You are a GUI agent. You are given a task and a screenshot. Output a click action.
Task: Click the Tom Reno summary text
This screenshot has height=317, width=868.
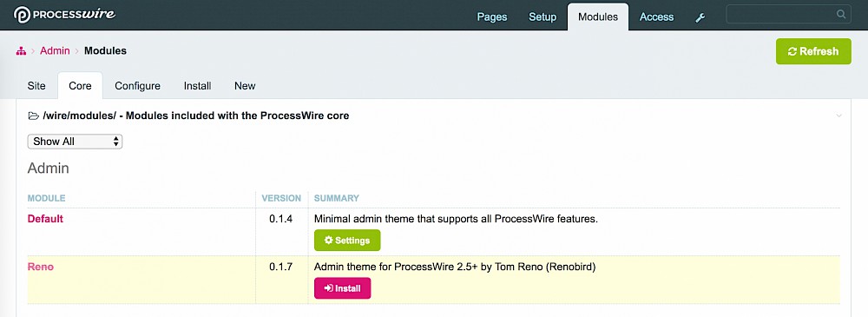tap(455, 267)
